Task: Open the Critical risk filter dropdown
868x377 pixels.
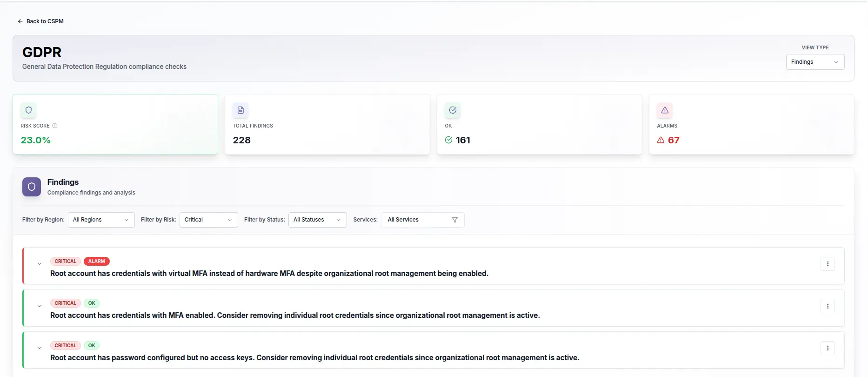Action: 209,220
